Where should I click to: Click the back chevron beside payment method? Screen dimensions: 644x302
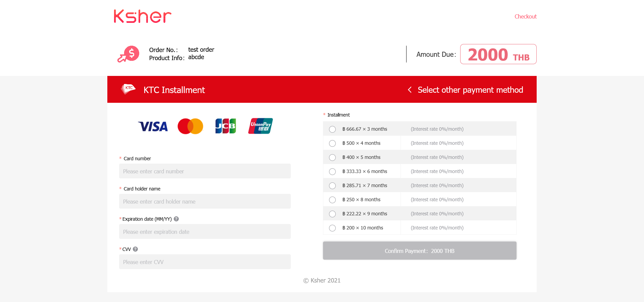pos(410,90)
